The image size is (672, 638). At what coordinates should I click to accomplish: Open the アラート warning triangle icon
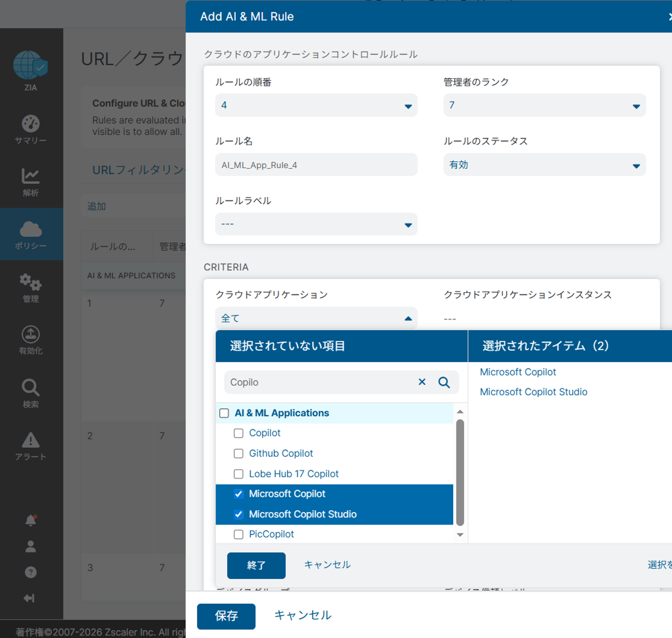(x=31, y=440)
